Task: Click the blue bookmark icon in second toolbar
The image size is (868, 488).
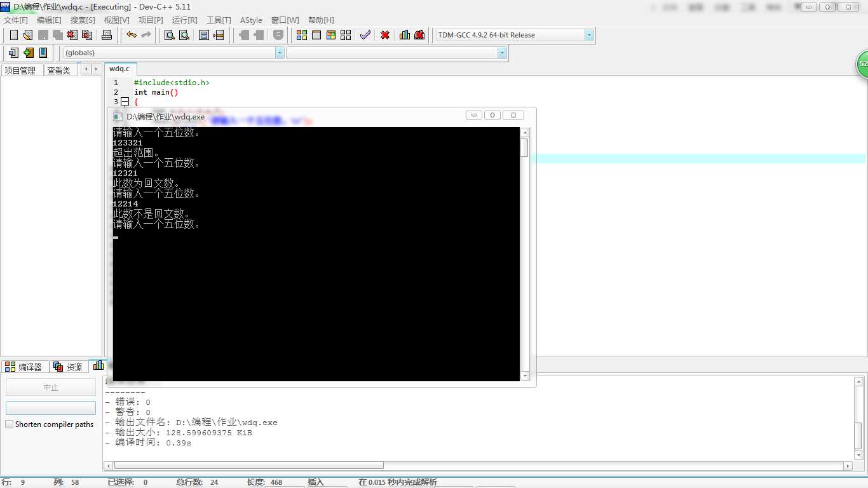Action: (43, 53)
